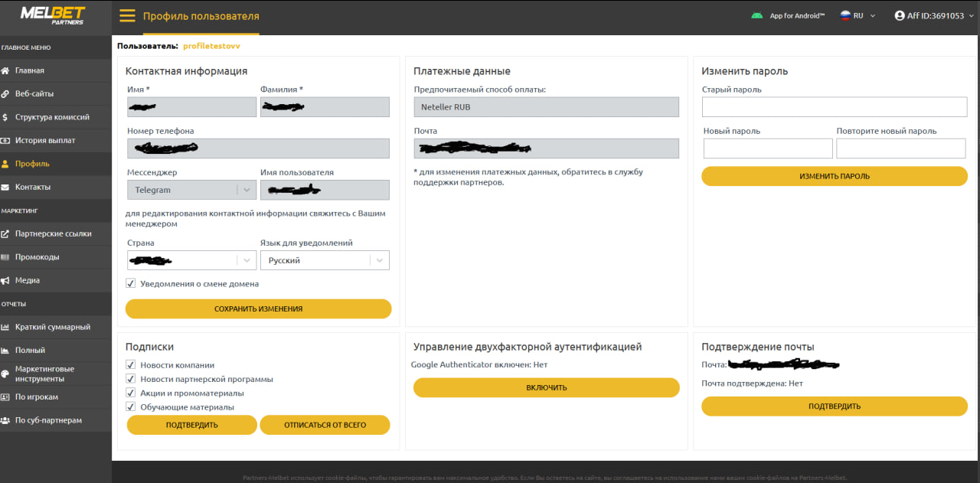Uncheck Обучающие материалы subscription checkbox
The image size is (980, 483).
click(x=131, y=406)
